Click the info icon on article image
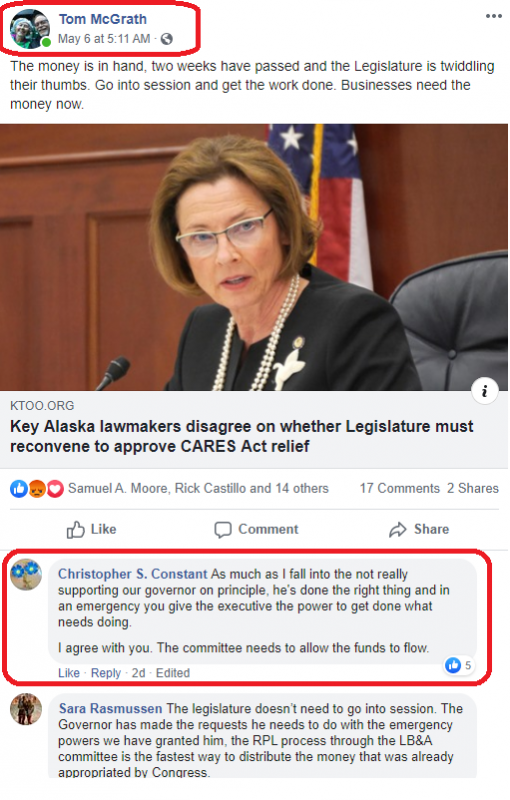Image resolution: width=510 pixels, height=800 pixels. pos(484,391)
